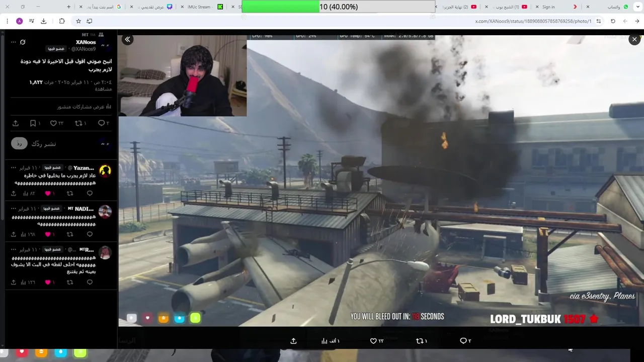Share NADI's reply
This screenshot has width=644, height=362.
pyautogui.click(x=14, y=234)
